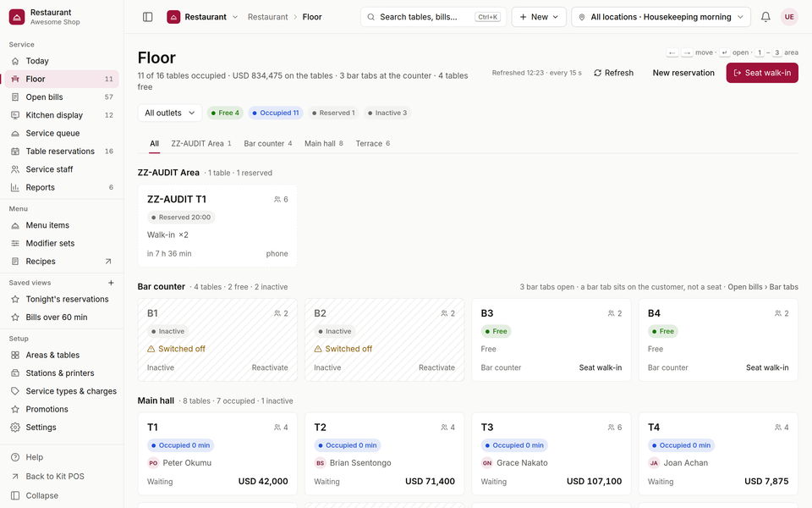Click the Today home icon
Screen dimensions: 812x508
pos(15,61)
